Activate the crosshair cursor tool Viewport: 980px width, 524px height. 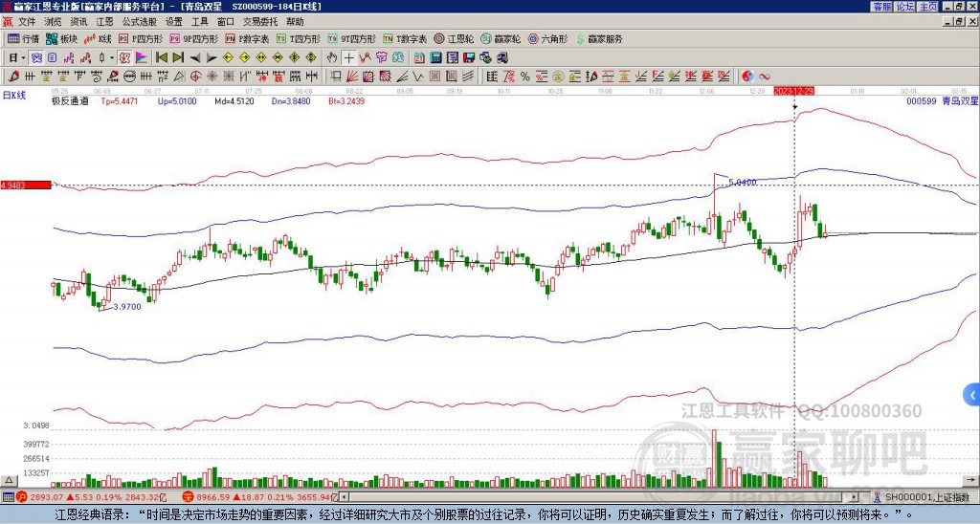pos(348,58)
